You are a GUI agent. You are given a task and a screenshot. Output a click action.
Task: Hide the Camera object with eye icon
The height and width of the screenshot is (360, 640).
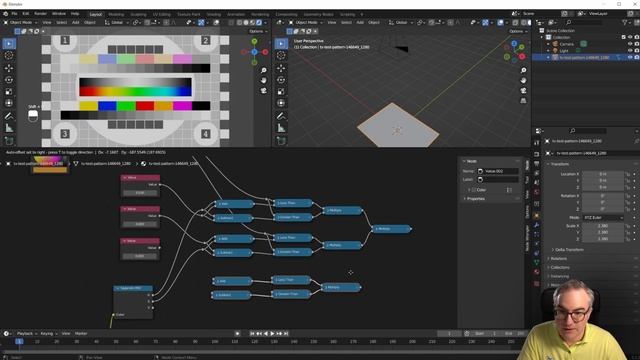pyautogui.click(x=630, y=44)
